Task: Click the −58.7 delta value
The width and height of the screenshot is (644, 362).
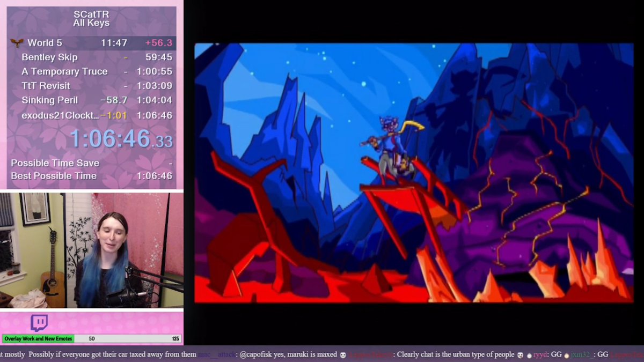Action: [x=114, y=100]
